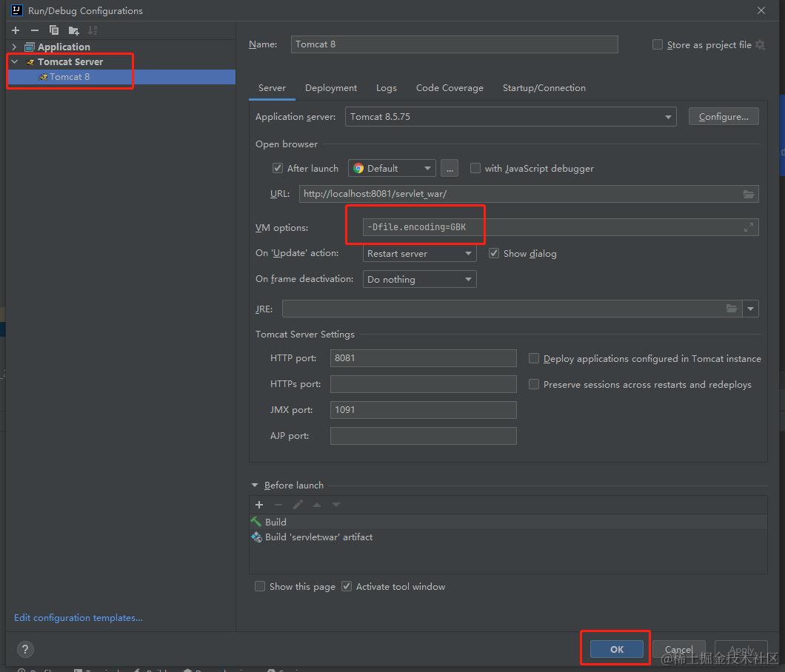The height and width of the screenshot is (672, 785).
Task: Switch to the Logs tab
Action: click(386, 88)
